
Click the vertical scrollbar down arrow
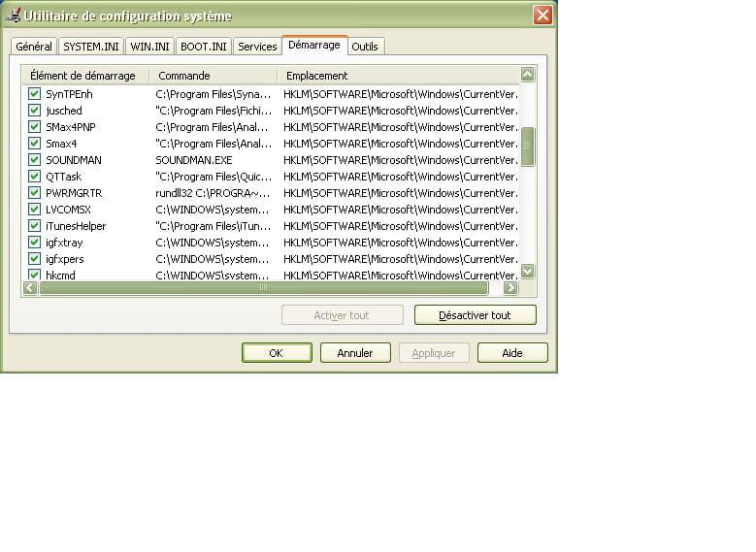528,271
